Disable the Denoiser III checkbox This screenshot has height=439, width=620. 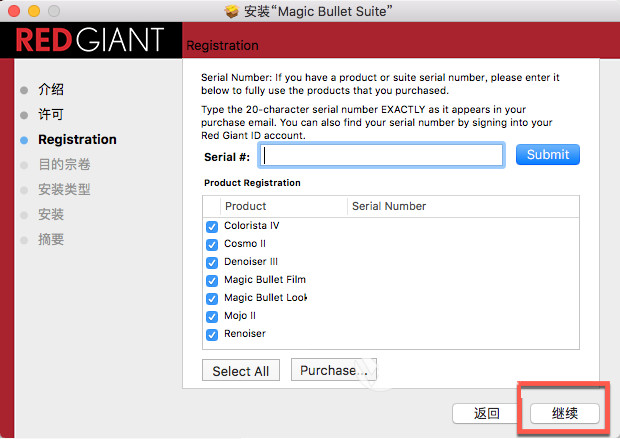pos(212,262)
